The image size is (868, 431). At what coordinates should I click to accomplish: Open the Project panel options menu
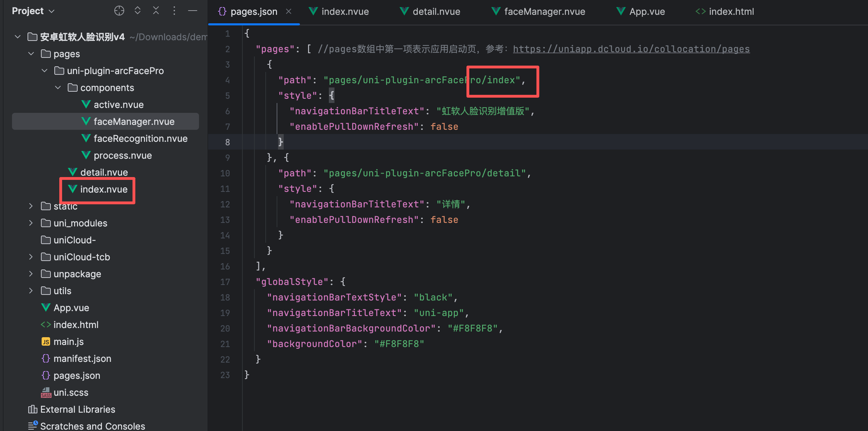click(x=174, y=11)
